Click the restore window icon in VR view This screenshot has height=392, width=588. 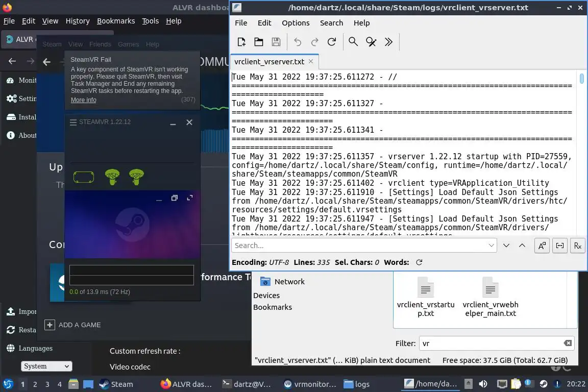pos(175,198)
